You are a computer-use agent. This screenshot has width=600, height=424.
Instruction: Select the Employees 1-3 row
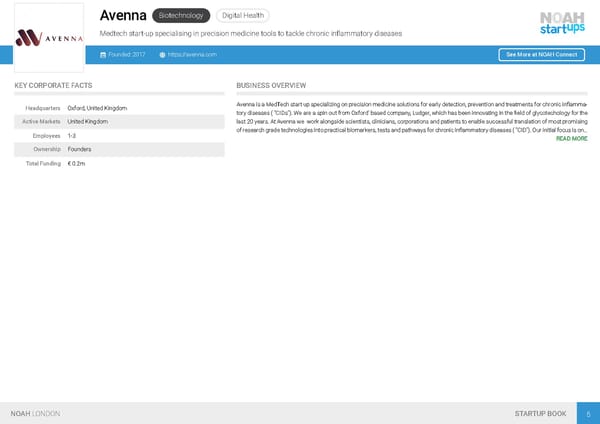[119, 136]
